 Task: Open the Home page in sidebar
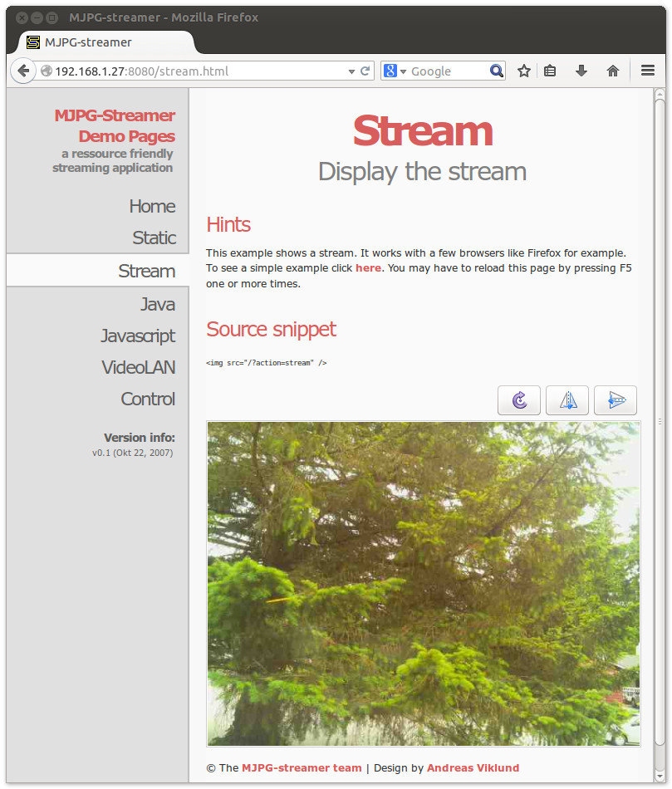coord(152,206)
